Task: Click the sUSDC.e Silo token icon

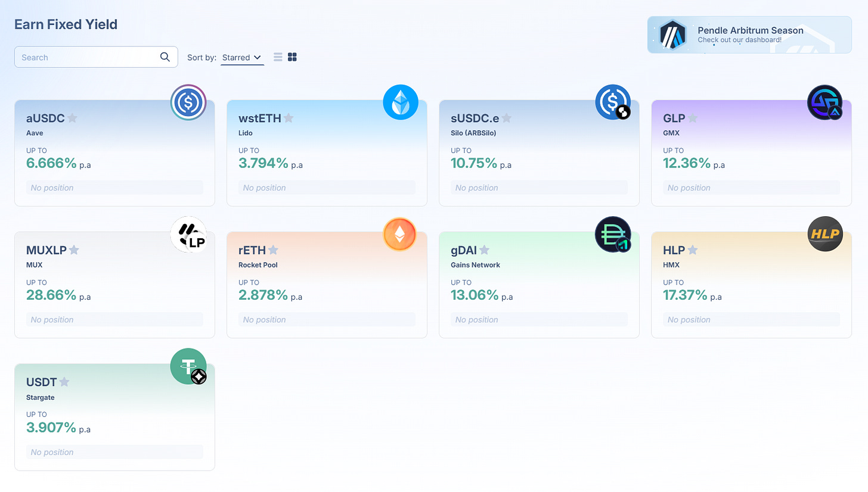Action: pos(613,102)
